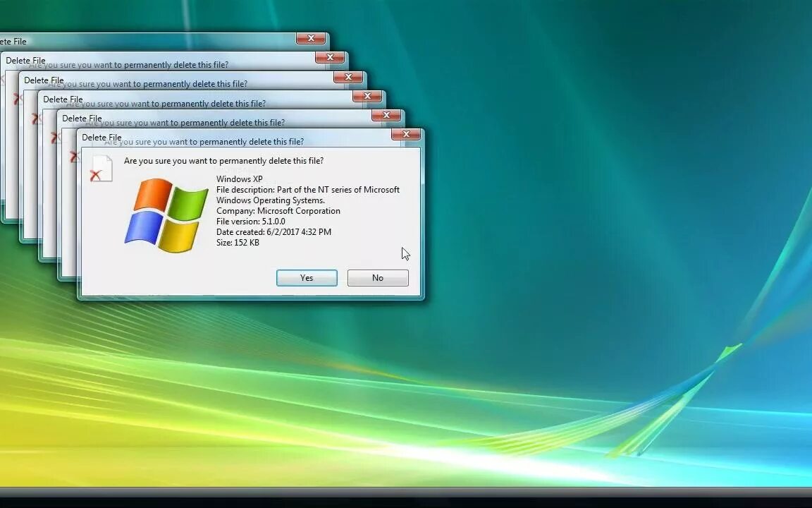Viewport: 812px width, 508px height.
Task: Close the rearmost dialog titled 'ete File'
Action: pos(311,38)
